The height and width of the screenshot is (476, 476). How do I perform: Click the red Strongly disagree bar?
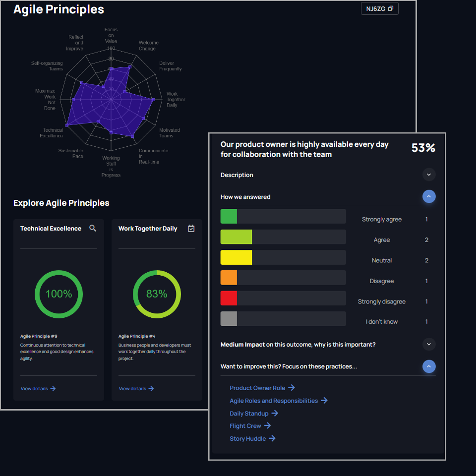(x=229, y=298)
